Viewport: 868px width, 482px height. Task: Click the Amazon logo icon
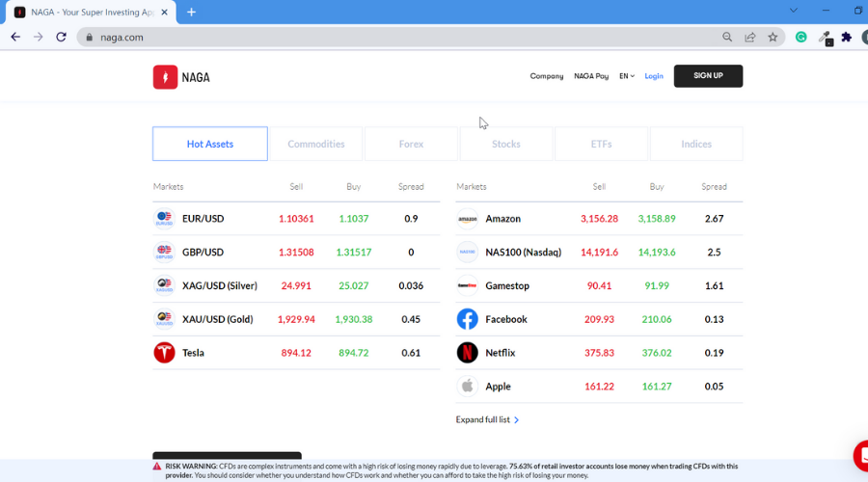click(x=467, y=219)
